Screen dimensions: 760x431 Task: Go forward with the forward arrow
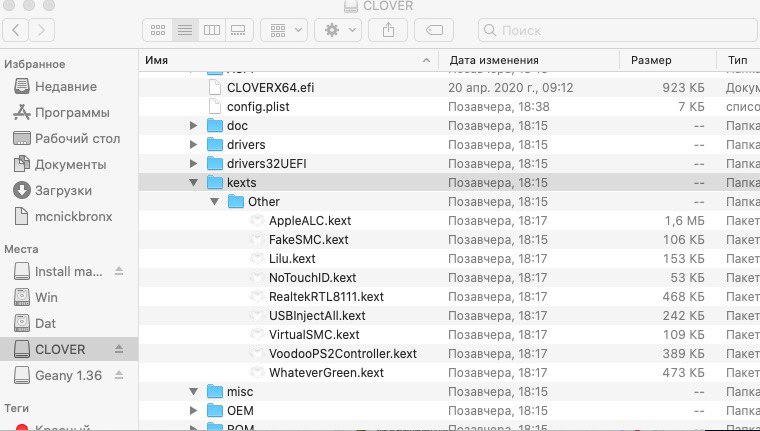point(42,30)
